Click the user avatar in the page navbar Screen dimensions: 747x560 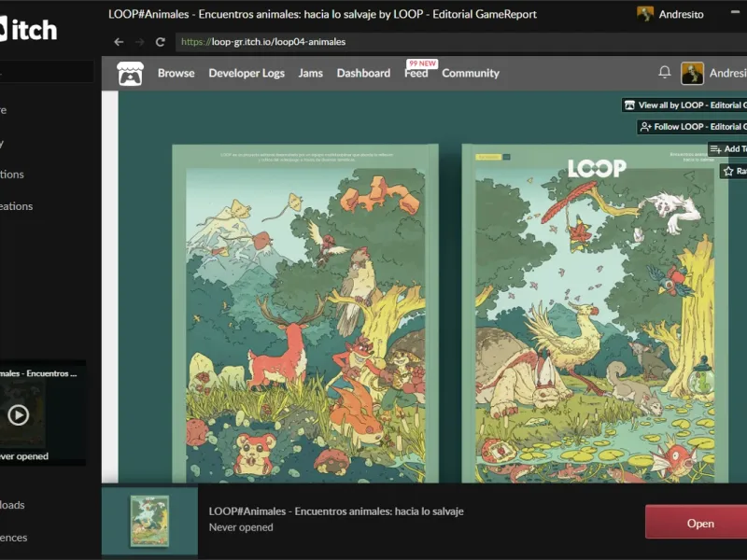click(x=692, y=74)
